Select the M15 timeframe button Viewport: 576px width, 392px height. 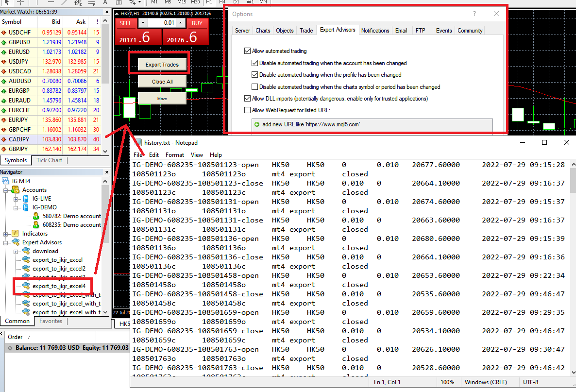tap(181, 2)
